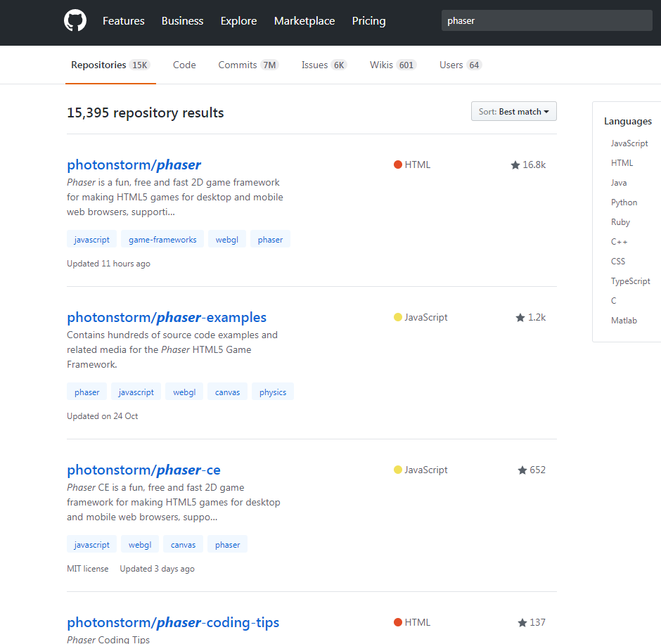The height and width of the screenshot is (644, 661).
Task: Filter results by TypeScript language
Action: coord(630,281)
